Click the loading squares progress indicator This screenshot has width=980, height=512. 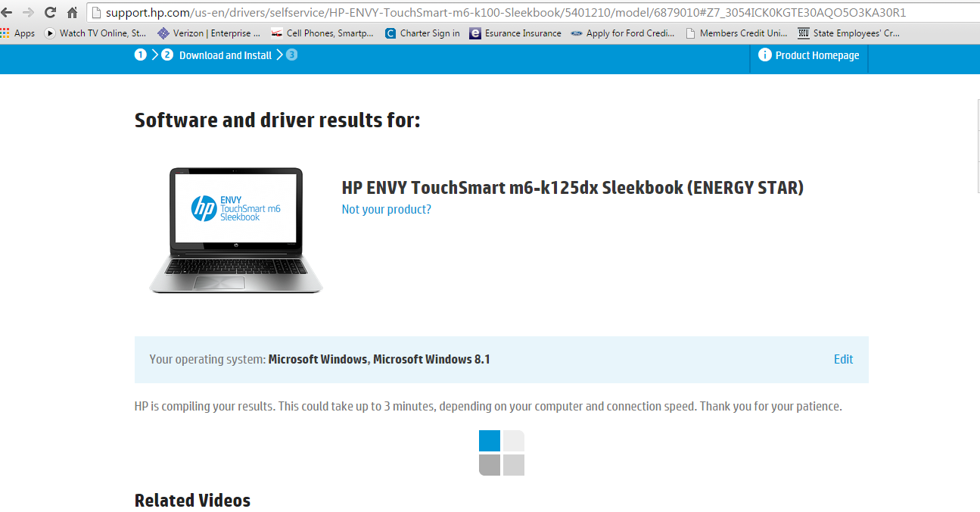click(x=502, y=453)
